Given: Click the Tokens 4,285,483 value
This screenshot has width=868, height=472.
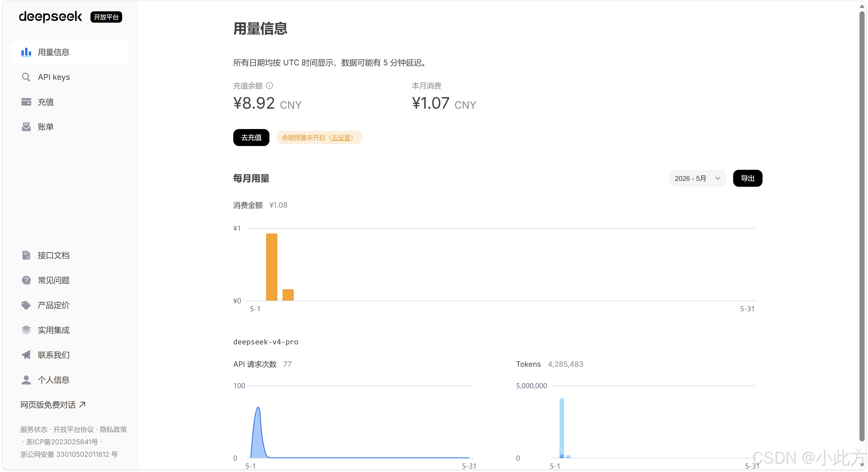Looking at the screenshot, I should 565,364.
